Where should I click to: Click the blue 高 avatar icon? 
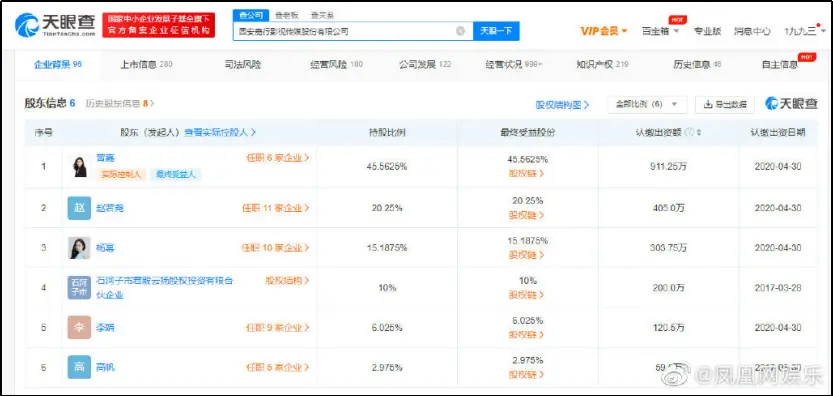[x=79, y=367]
